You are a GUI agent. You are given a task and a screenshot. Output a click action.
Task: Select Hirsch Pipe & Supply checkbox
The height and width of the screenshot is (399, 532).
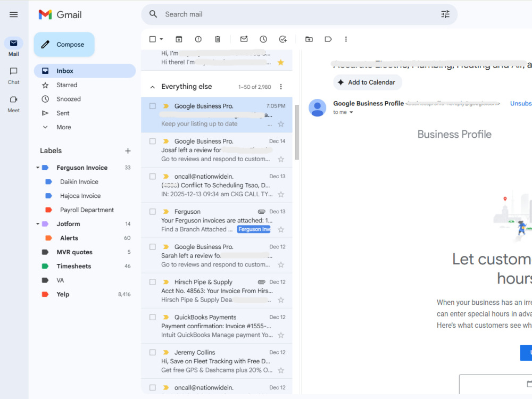coord(153,282)
